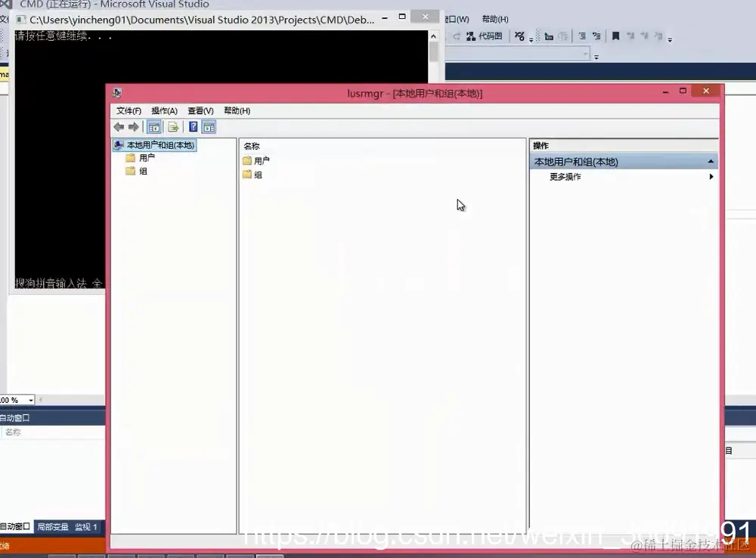
Task: Switch to the 自动窗口 bottom tab
Action: pyautogui.click(x=15, y=527)
